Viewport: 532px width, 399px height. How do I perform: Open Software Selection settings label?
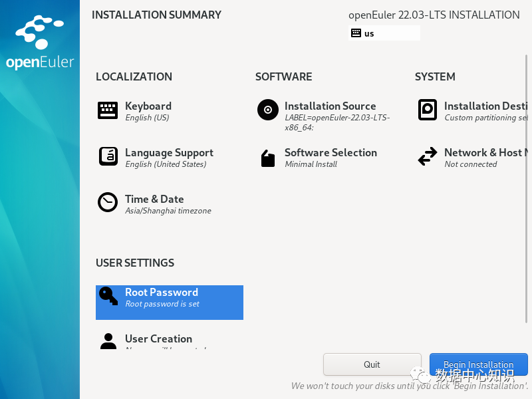click(331, 153)
